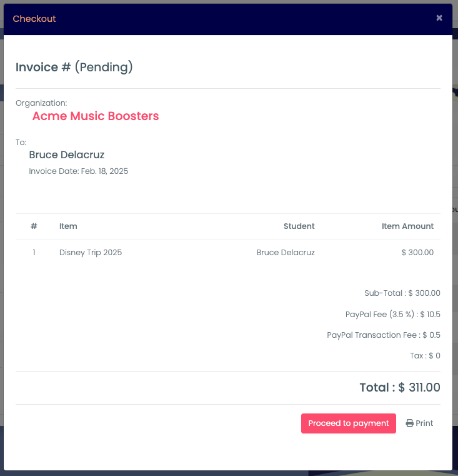Click the printer icon
This screenshot has height=476, width=458.
coord(409,423)
